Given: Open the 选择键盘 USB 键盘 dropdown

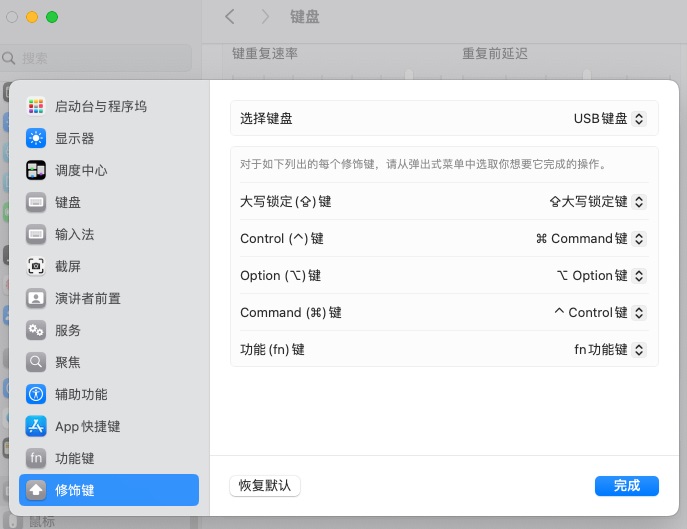Looking at the screenshot, I should click(x=609, y=119).
